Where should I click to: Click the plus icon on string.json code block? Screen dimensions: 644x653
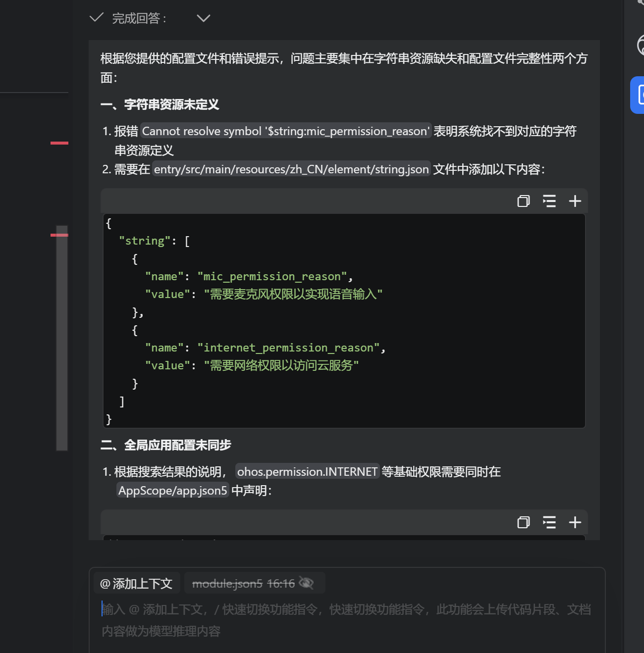coord(575,201)
